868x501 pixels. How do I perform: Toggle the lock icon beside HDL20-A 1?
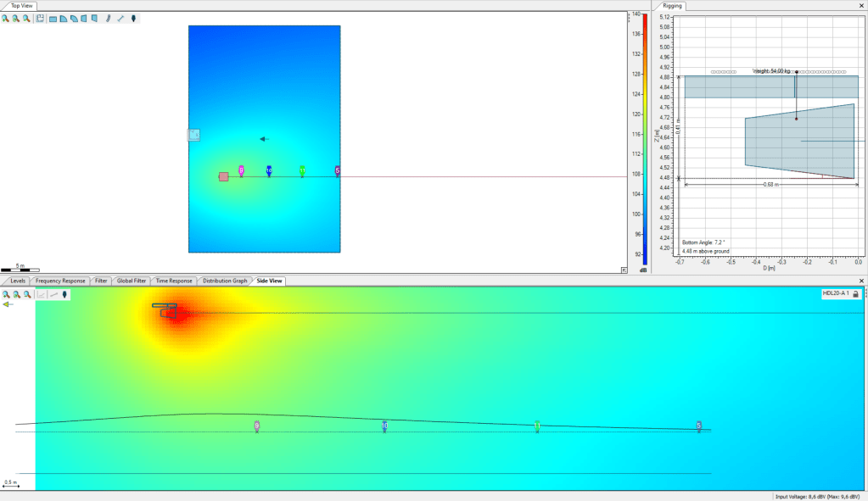point(855,294)
